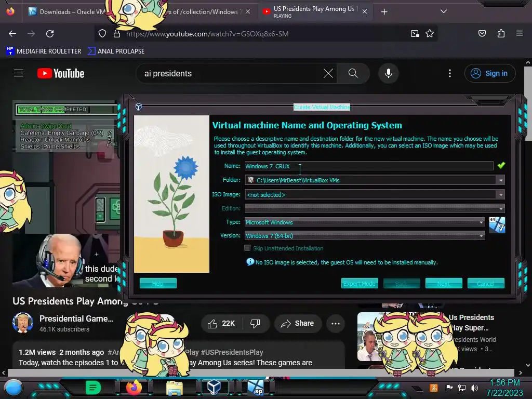Click the virtual machine Name field

pyautogui.click(x=369, y=166)
